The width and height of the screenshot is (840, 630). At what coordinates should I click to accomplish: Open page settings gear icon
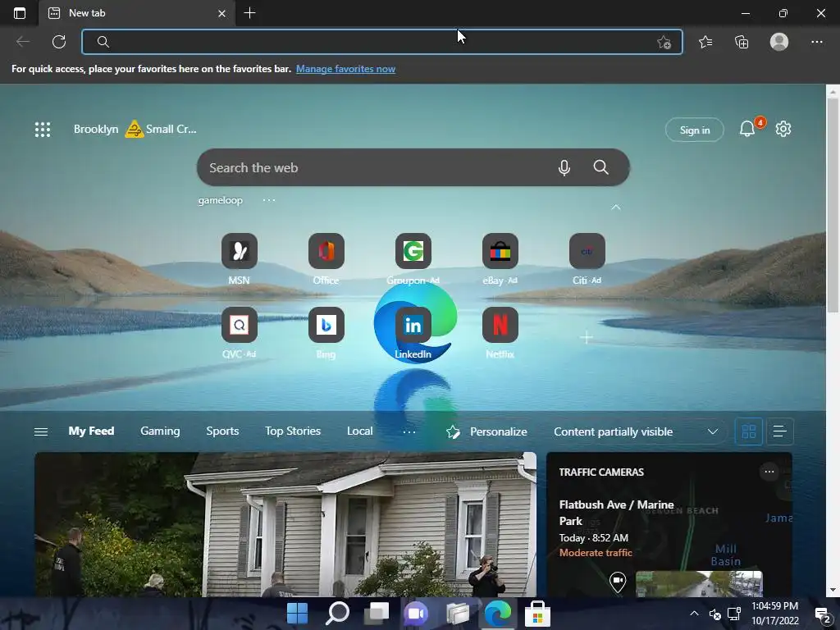[783, 129]
